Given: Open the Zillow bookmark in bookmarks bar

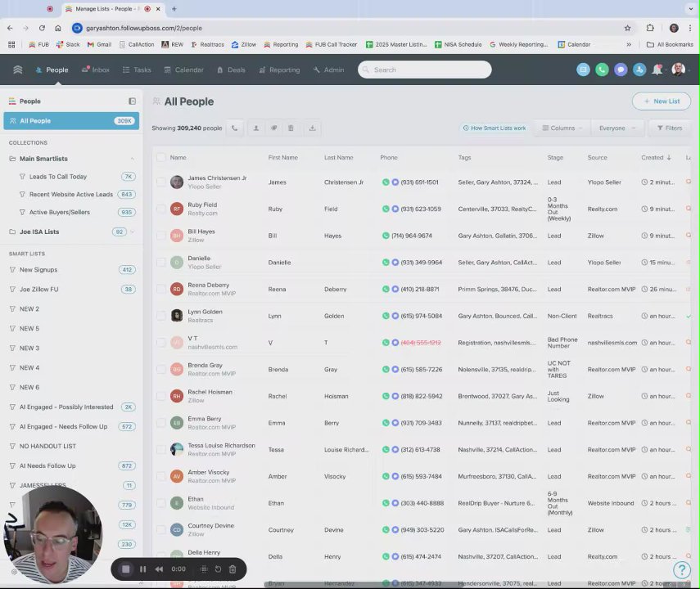Looking at the screenshot, I should 244,45.
